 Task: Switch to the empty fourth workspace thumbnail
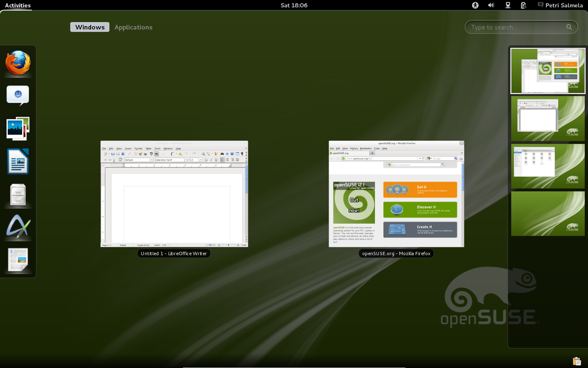click(x=548, y=213)
